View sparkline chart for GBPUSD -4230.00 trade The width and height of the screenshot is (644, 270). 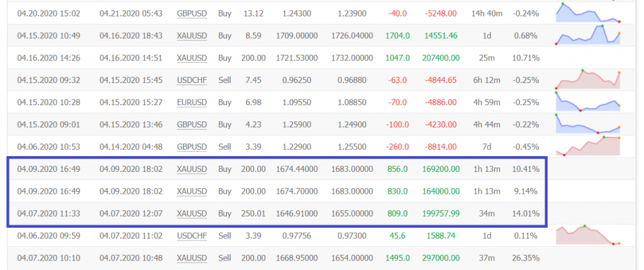587,125
